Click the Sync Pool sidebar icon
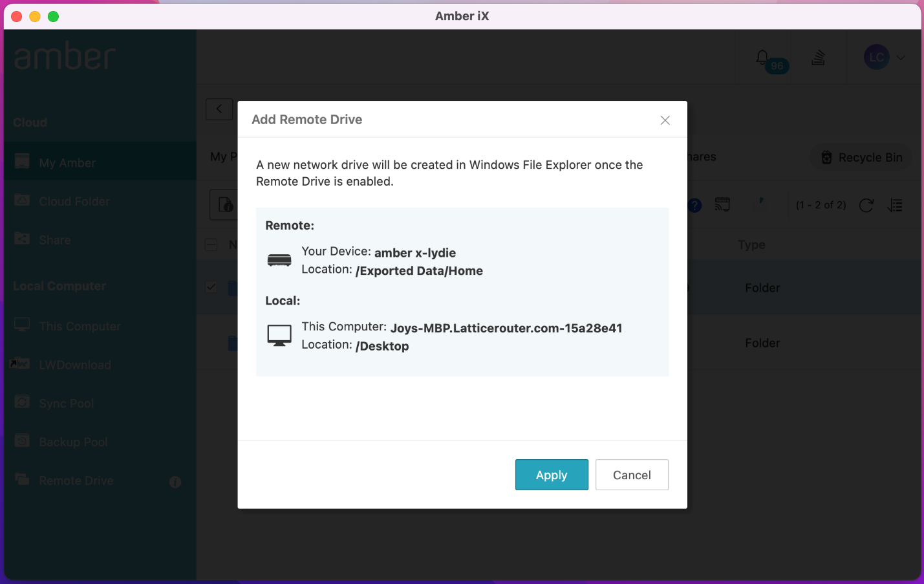The width and height of the screenshot is (924, 584). click(x=22, y=402)
